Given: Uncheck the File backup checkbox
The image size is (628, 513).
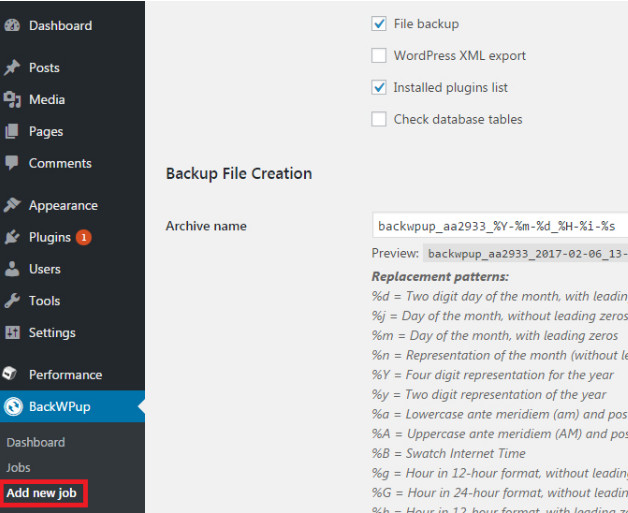Looking at the screenshot, I should pyautogui.click(x=378, y=24).
